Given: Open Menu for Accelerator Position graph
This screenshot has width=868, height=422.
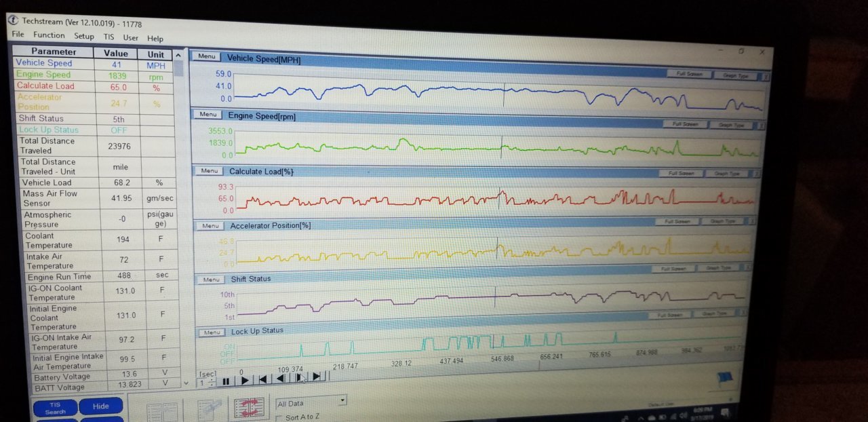Looking at the screenshot, I should coord(210,225).
